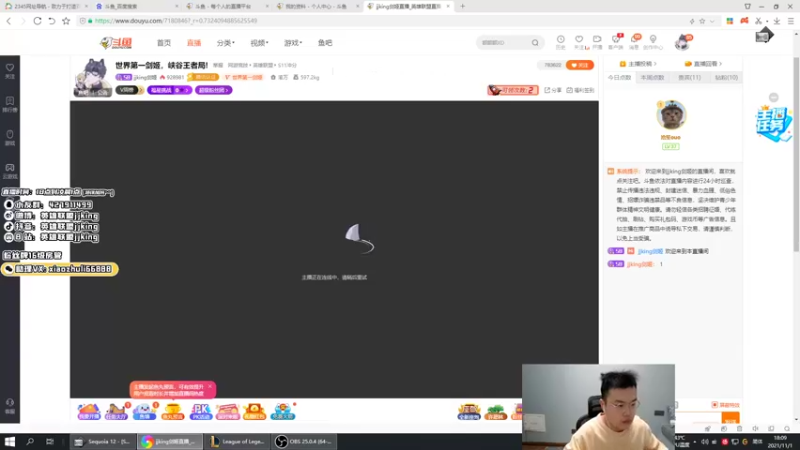
Task: Click the Douyu logo in the header
Action: [116, 43]
